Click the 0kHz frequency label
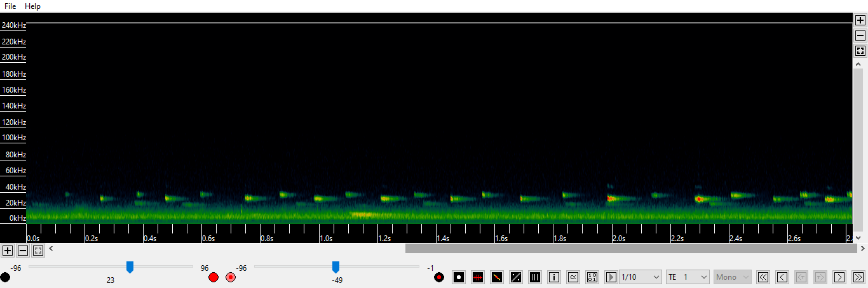This screenshot has width=868, height=288. tap(18, 218)
